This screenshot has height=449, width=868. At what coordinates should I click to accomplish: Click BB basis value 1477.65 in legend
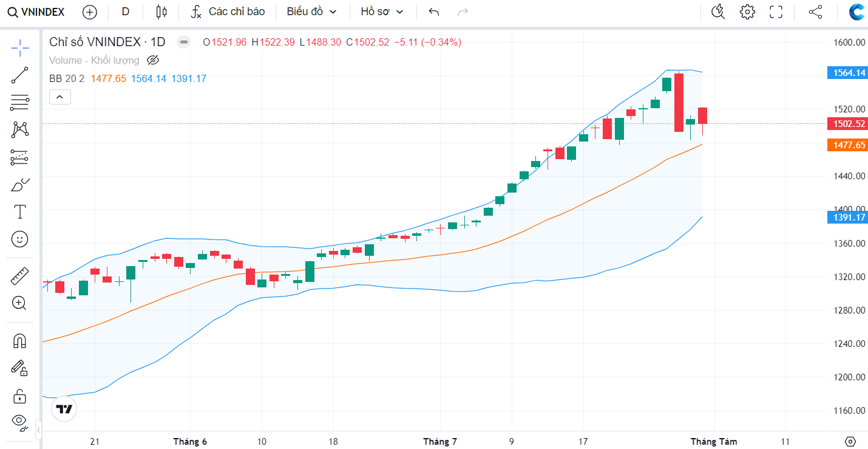[x=109, y=78]
